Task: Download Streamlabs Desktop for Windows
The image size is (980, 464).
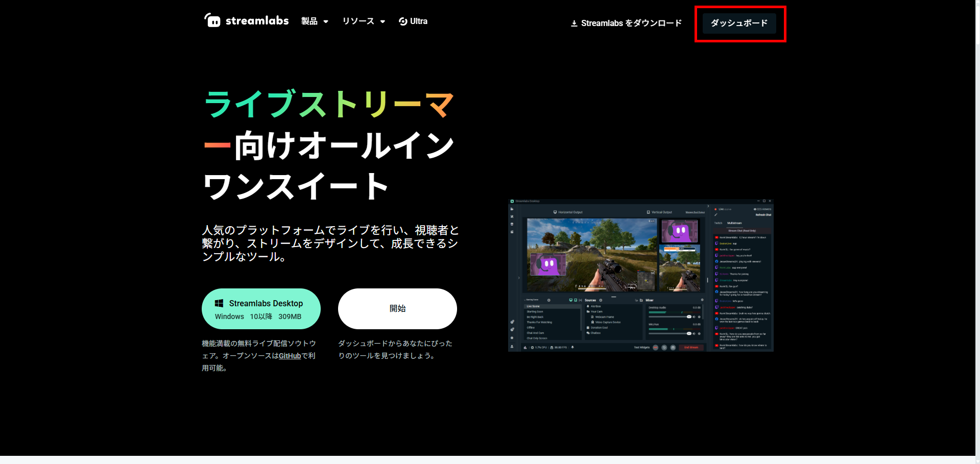Action: pos(261,309)
